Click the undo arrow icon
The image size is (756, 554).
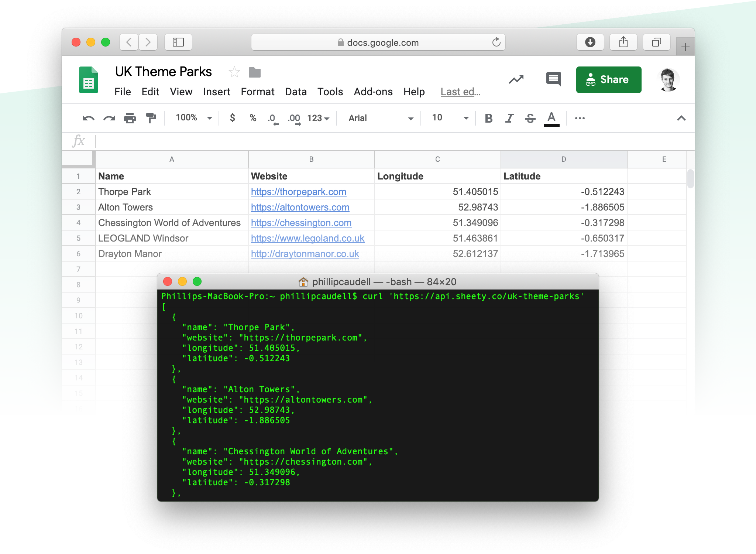point(88,118)
